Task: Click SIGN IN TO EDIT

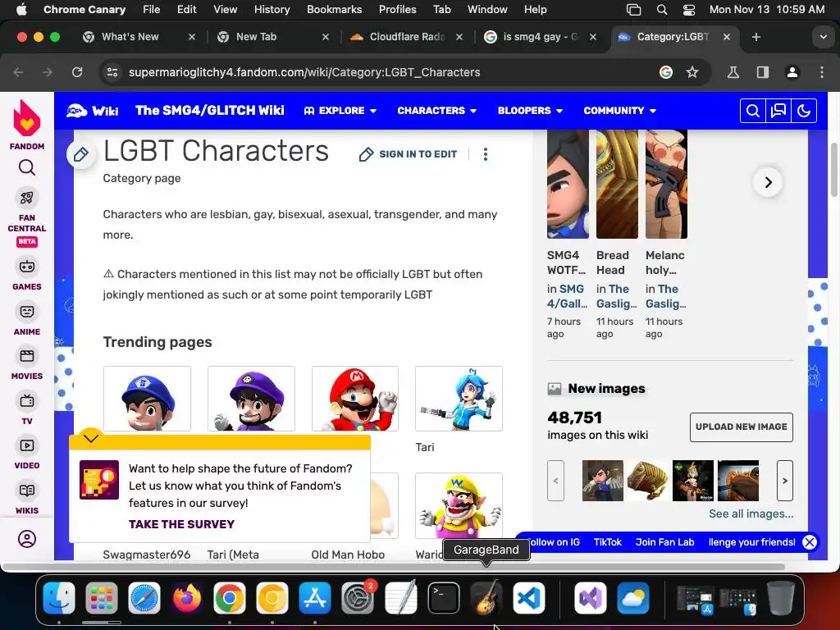Action: [x=409, y=154]
